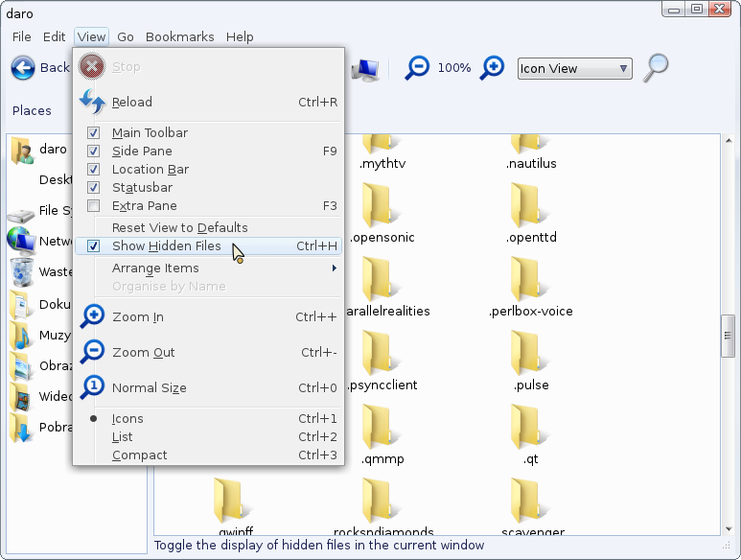Click the vertical scrollbar handle

point(728,336)
